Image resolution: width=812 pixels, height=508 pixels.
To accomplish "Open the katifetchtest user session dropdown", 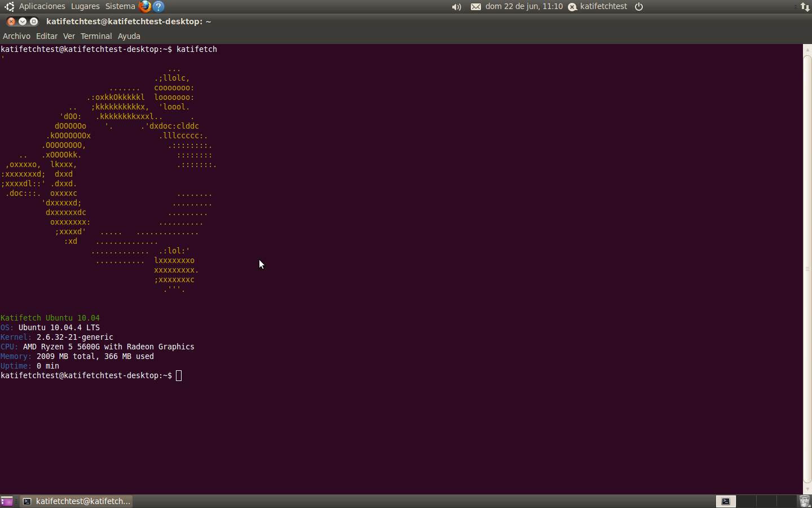I will 599,6.
